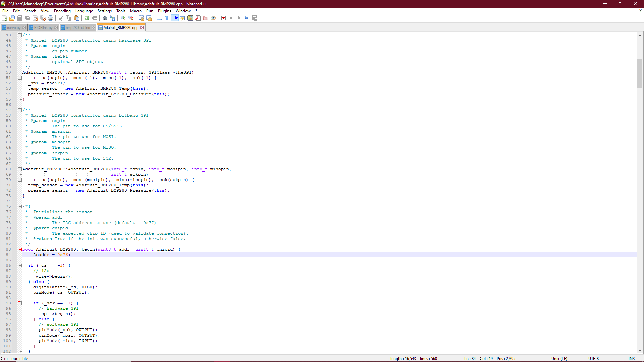Open the Encoding menu
This screenshot has height=362, width=644.
pos(62,11)
